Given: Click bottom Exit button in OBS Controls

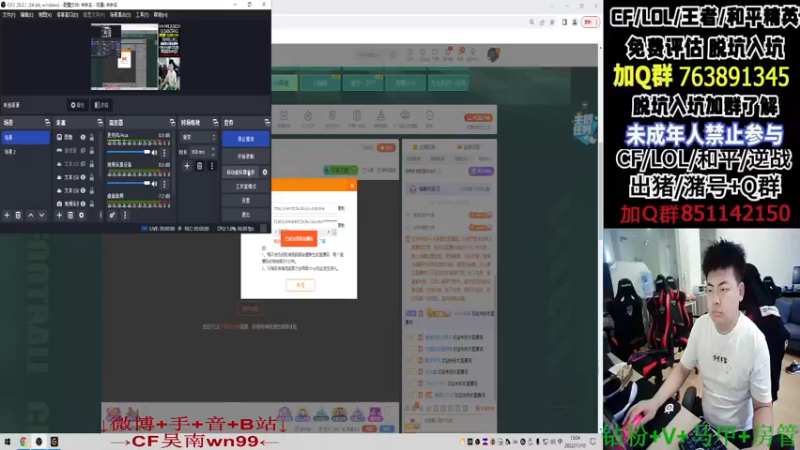Looking at the screenshot, I should 245,214.
